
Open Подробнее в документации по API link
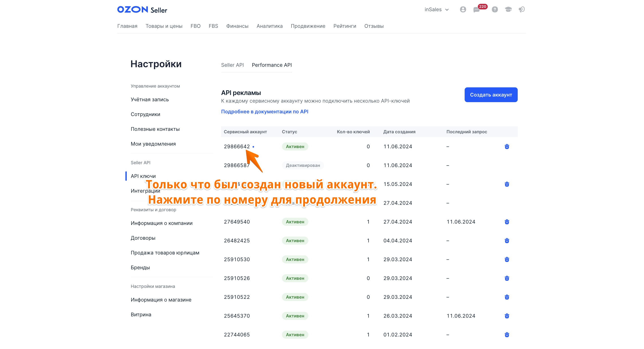(x=264, y=112)
